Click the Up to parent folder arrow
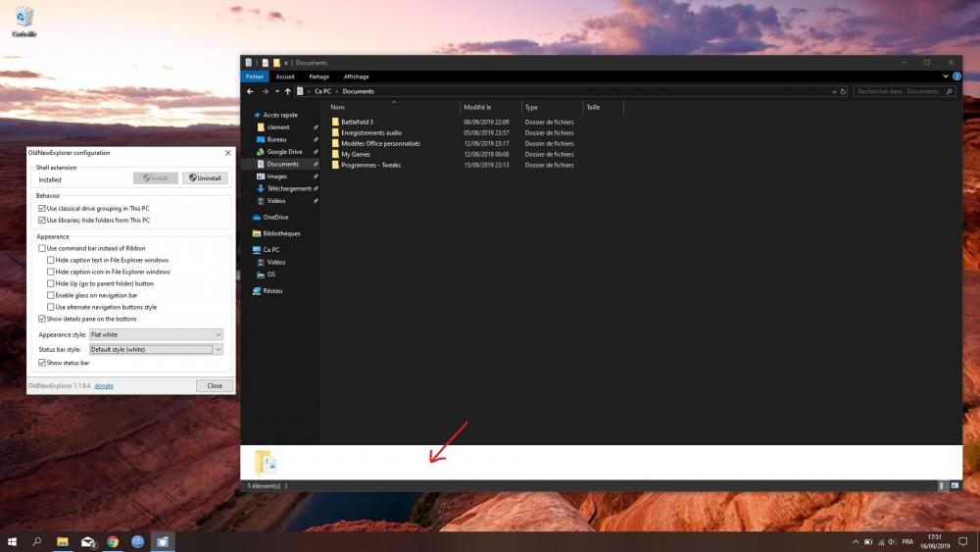The image size is (980, 552). click(287, 91)
